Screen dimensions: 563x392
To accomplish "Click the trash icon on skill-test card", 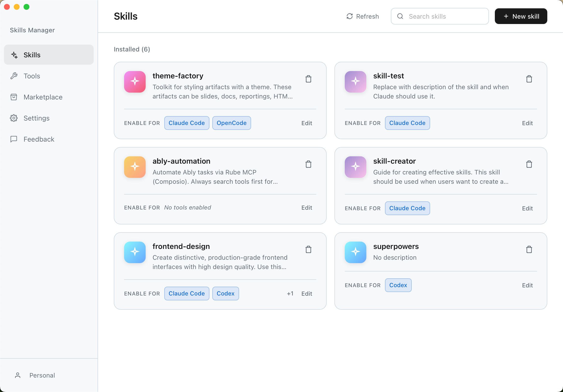I will [529, 79].
